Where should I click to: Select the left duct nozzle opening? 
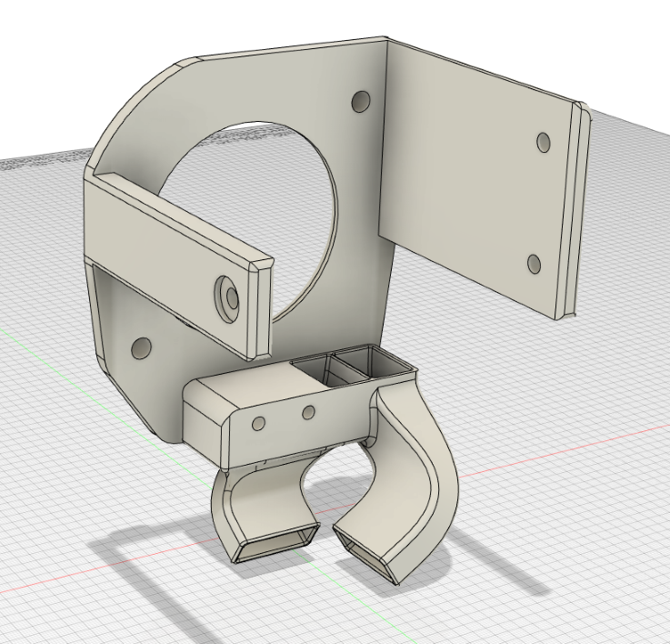coord(275,543)
